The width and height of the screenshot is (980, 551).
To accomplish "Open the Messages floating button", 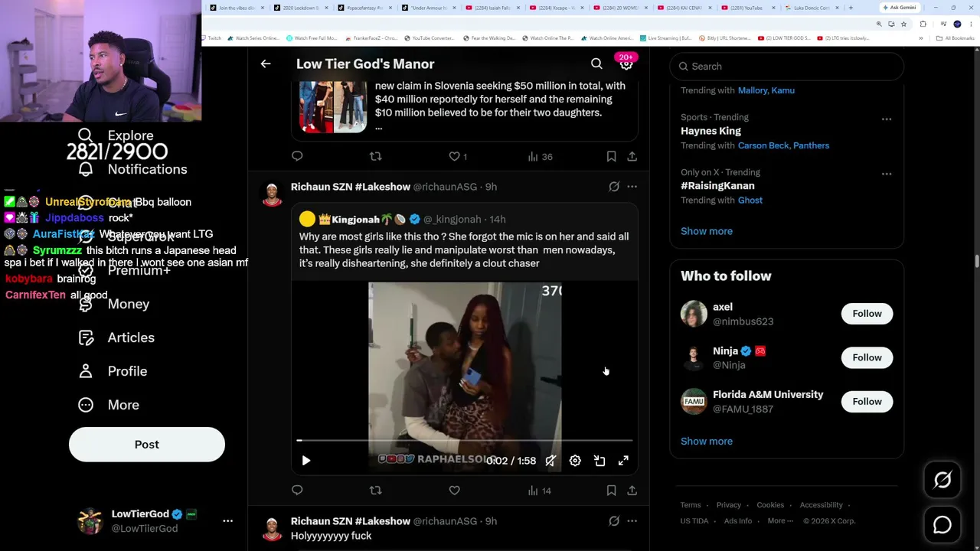I will [x=942, y=525].
